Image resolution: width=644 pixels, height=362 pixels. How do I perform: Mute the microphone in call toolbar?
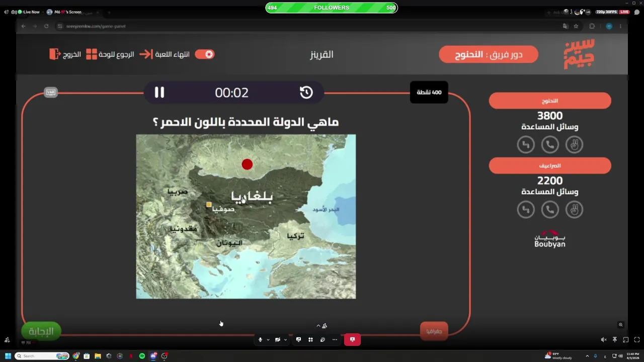point(260,340)
